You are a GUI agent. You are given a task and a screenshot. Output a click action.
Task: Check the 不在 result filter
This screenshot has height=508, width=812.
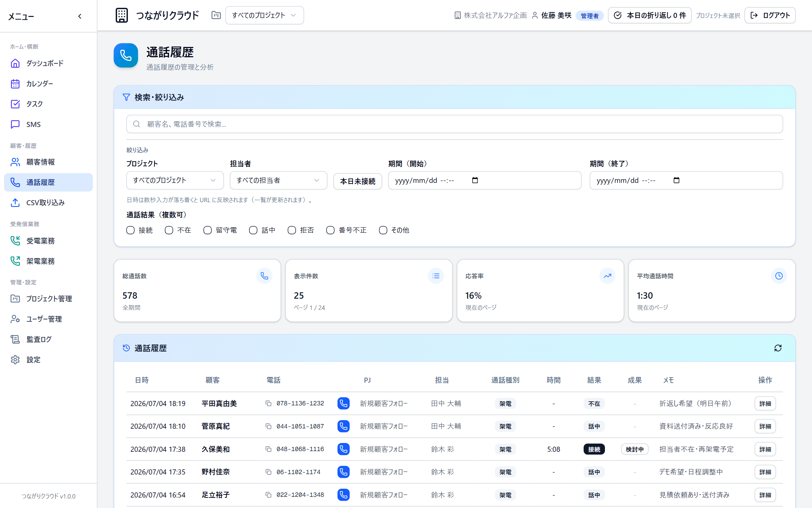169,230
